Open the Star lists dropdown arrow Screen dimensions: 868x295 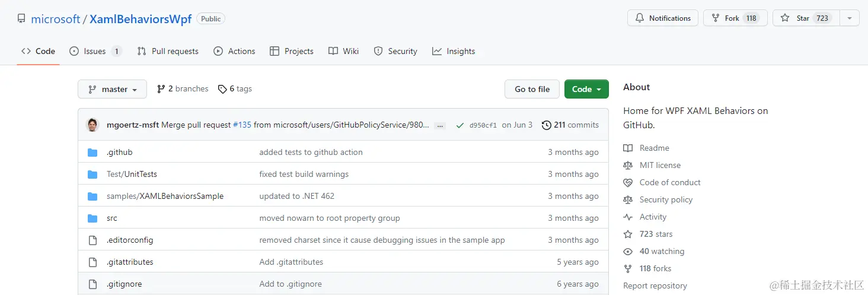(850, 18)
